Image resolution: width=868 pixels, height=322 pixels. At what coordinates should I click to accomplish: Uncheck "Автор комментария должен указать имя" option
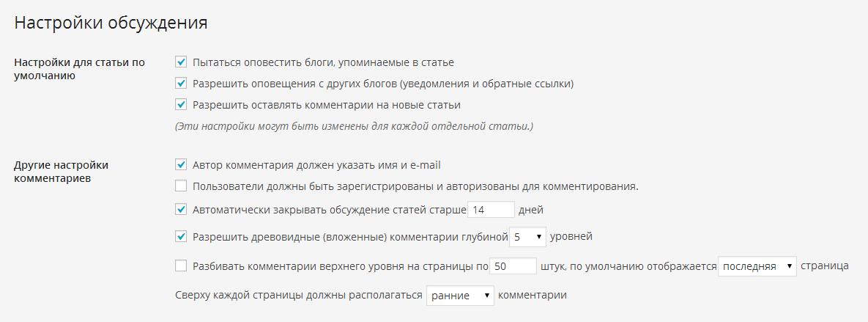181,165
